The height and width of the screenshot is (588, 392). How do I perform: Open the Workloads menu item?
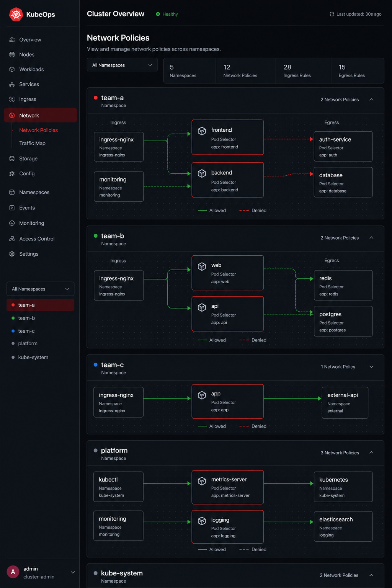tap(40, 70)
